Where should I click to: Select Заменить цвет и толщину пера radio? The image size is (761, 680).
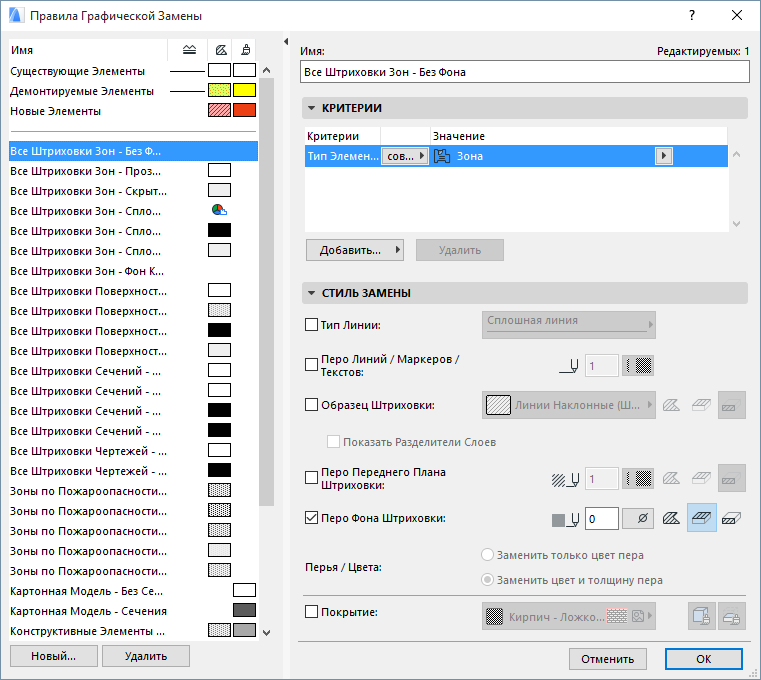487,580
